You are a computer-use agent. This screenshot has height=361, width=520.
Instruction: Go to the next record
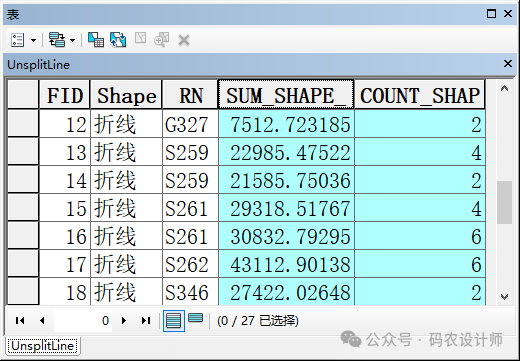pyautogui.click(x=124, y=321)
